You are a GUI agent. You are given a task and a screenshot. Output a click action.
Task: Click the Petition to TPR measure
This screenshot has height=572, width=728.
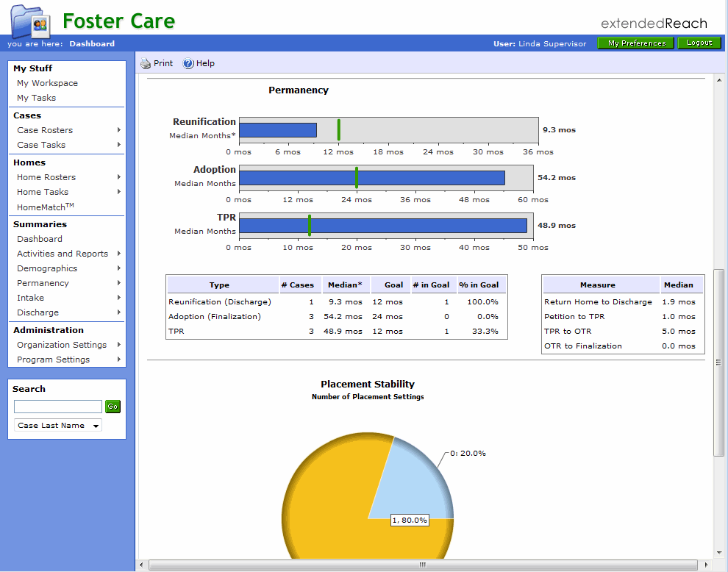coord(574,317)
